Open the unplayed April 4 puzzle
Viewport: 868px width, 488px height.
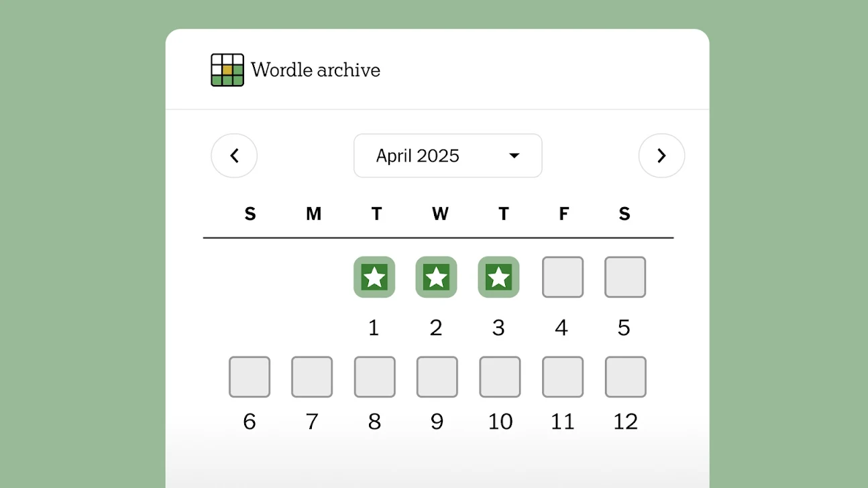(x=563, y=277)
